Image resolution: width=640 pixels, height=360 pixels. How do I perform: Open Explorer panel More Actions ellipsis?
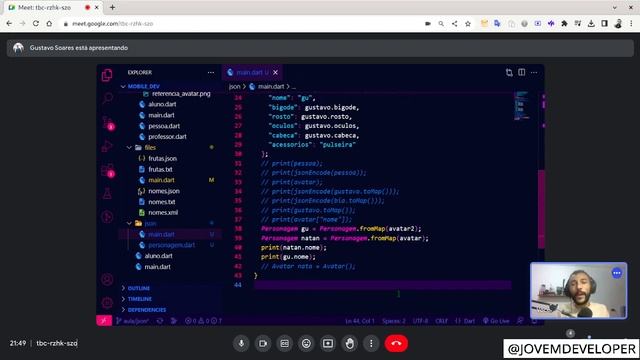click(211, 73)
